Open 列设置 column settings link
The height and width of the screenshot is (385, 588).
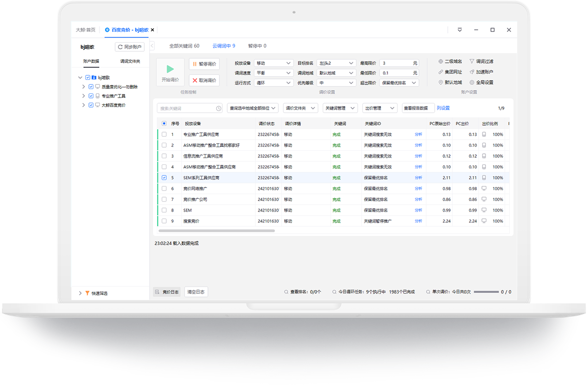(x=443, y=109)
